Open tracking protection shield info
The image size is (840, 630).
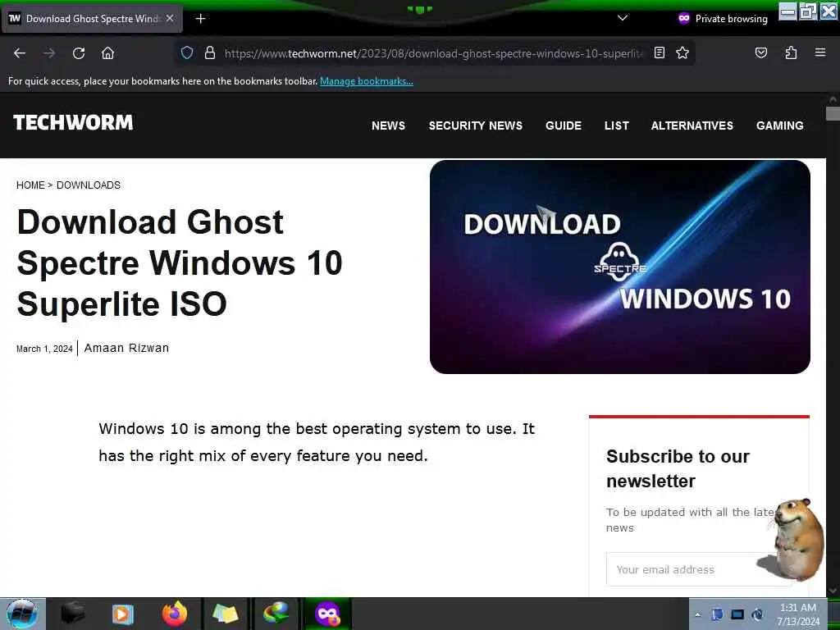(186, 52)
